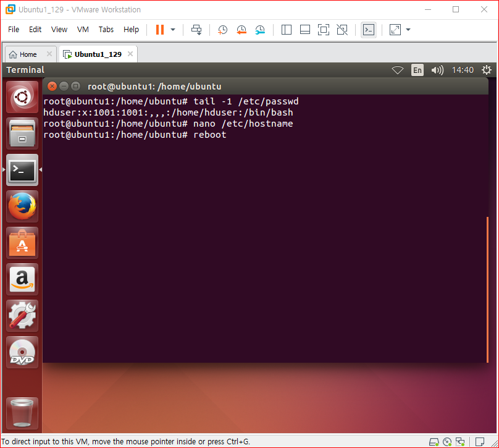Open the snapshot manager
The width and height of the screenshot is (499, 448).
click(x=260, y=30)
